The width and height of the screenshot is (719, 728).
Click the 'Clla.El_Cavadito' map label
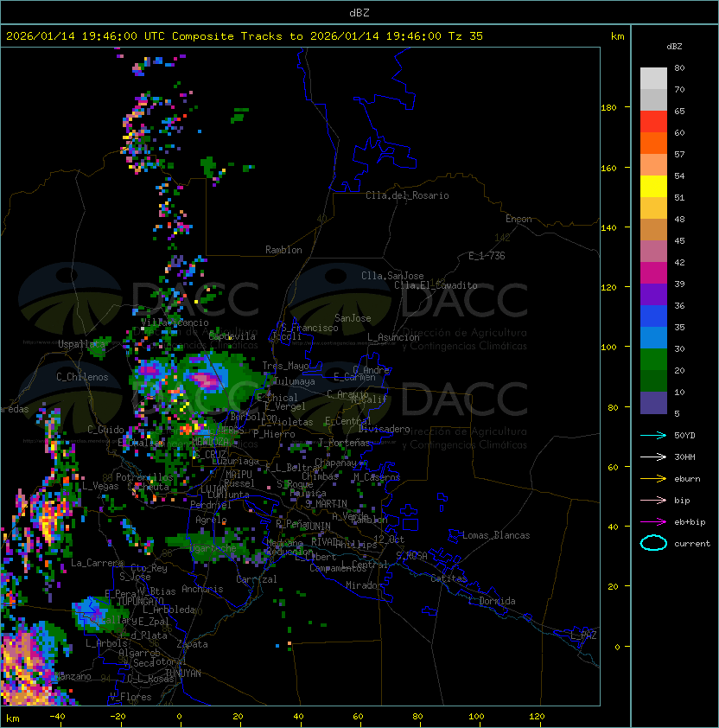(436, 285)
